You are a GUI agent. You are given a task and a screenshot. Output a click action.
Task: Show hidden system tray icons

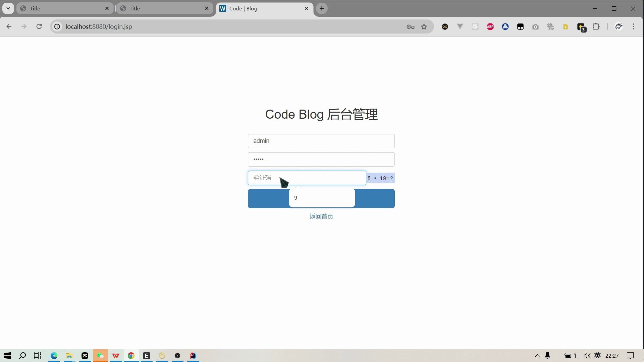click(x=537, y=356)
